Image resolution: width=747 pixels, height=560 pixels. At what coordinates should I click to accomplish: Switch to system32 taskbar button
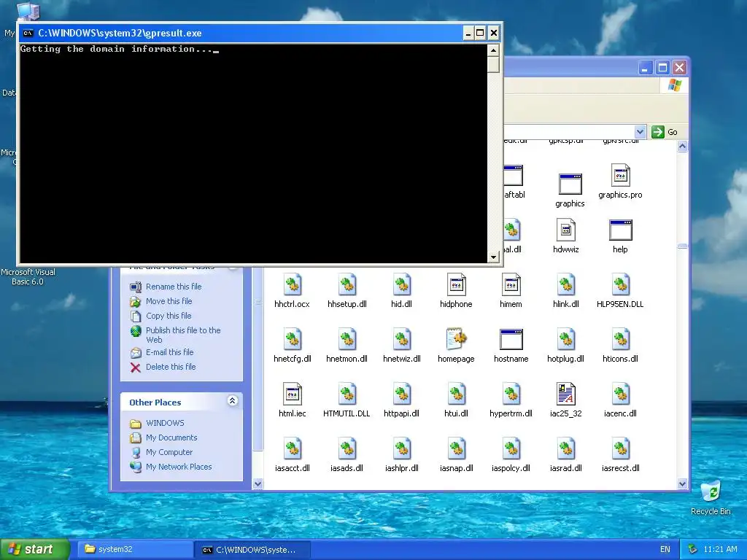point(135,550)
